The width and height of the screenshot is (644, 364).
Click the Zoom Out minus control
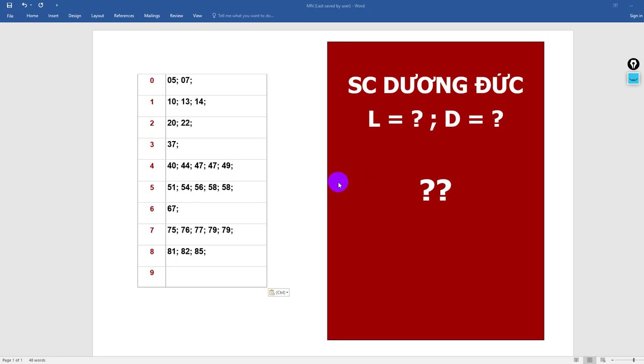tap(612, 360)
